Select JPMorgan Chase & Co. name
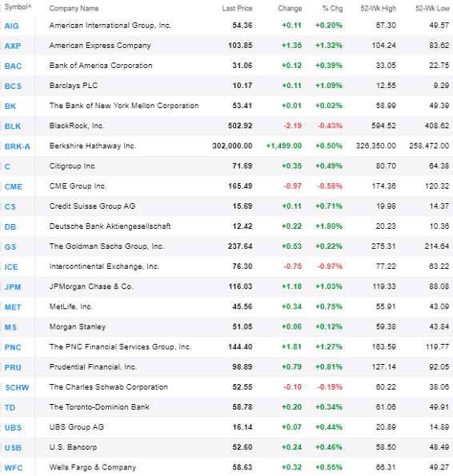 (91, 286)
